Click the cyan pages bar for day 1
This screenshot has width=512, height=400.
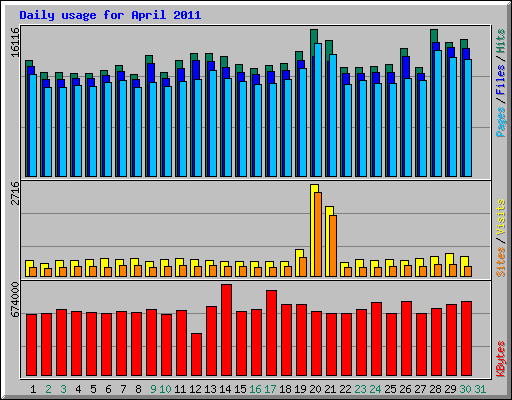(33, 125)
